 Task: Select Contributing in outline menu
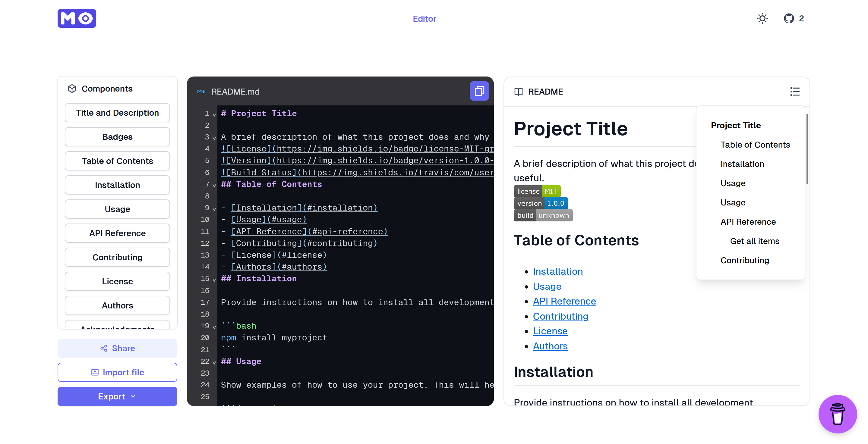[x=744, y=260]
